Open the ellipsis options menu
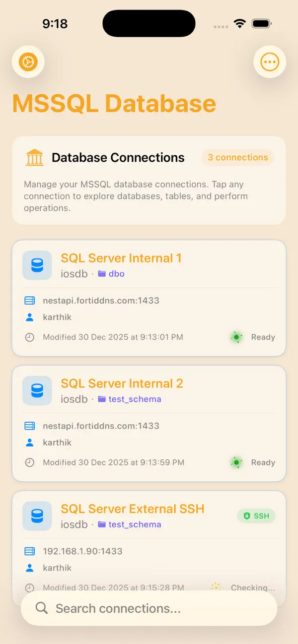 point(270,62)
